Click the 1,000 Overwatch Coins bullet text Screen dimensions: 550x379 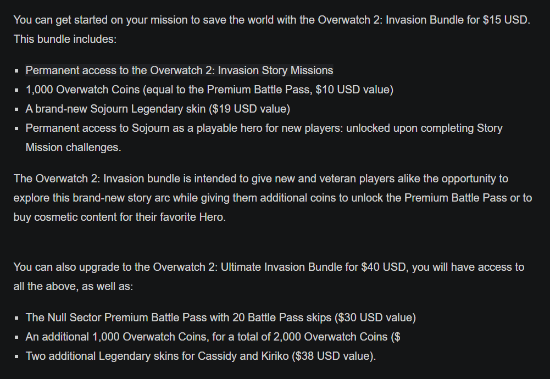click(x=209, y=90)
